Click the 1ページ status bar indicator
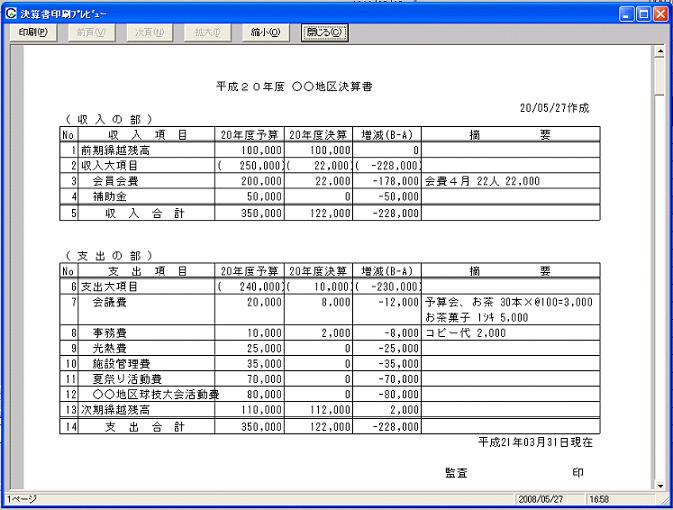 tap(20, 498)
